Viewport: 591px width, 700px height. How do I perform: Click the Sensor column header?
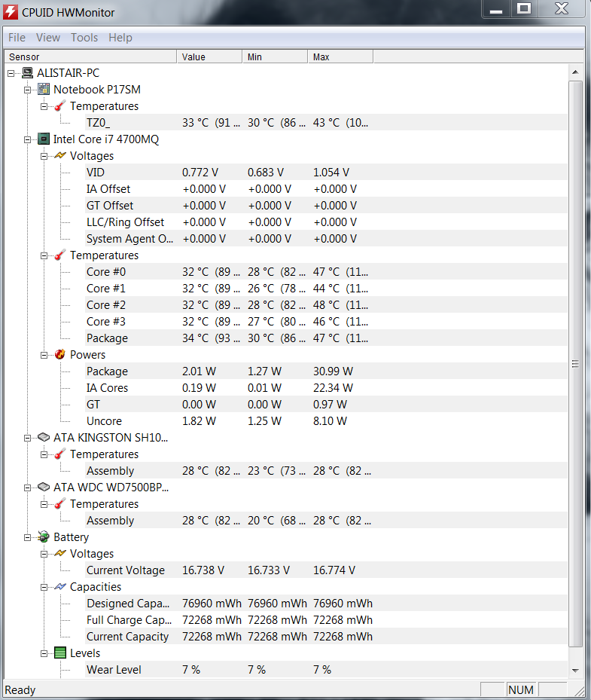coord(90,57)
